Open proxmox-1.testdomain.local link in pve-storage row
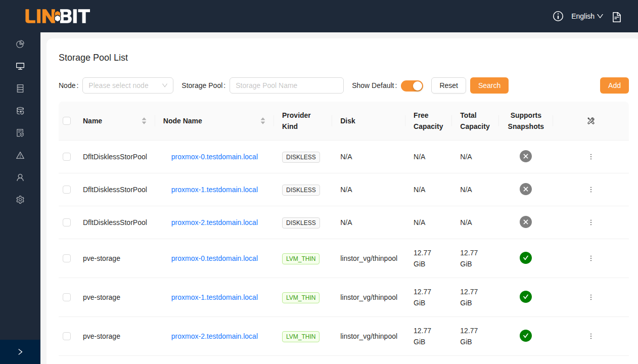 pos(214,297)
